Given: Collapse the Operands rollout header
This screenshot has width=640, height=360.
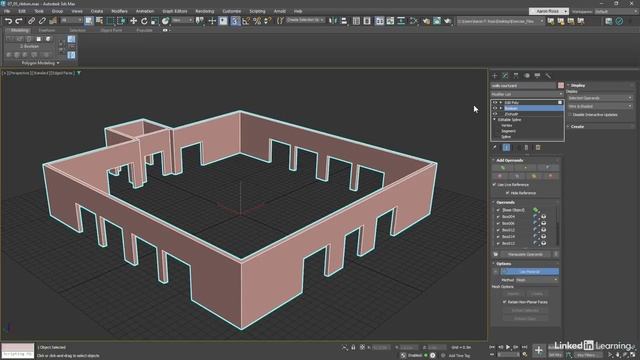Looking at the screenshot, I should pos(525,202).
